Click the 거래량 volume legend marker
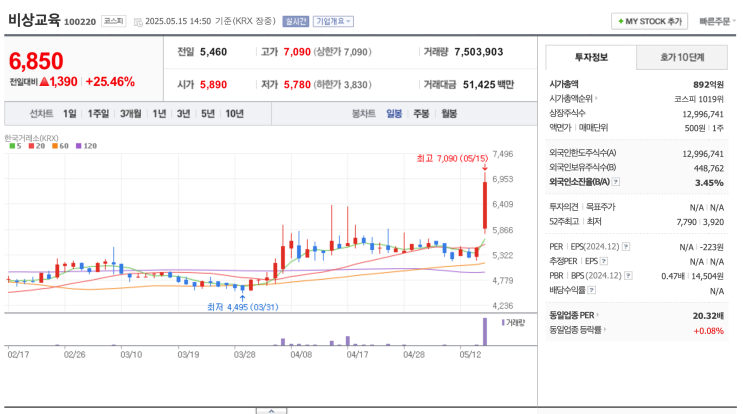 (503, 323)
